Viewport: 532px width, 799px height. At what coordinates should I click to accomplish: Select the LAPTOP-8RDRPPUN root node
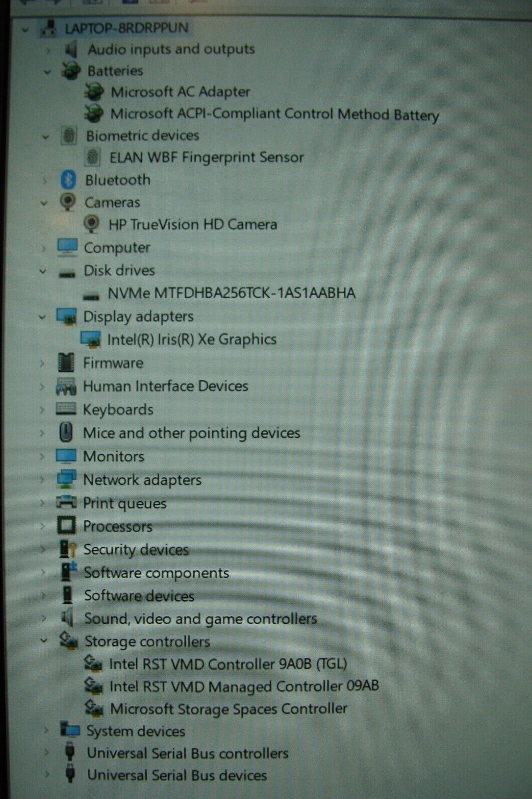[126, 28]
